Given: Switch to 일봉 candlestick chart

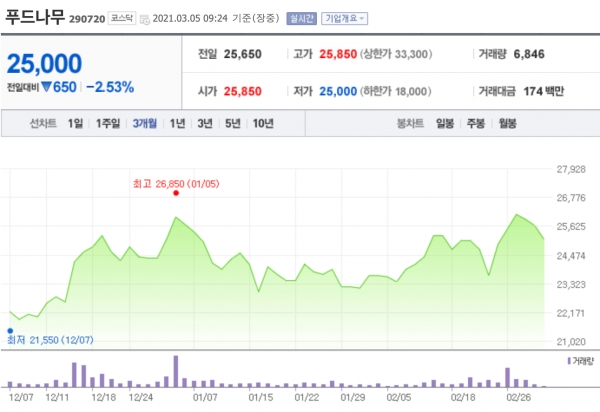Looking at the screenshot, I should (445, 123).
